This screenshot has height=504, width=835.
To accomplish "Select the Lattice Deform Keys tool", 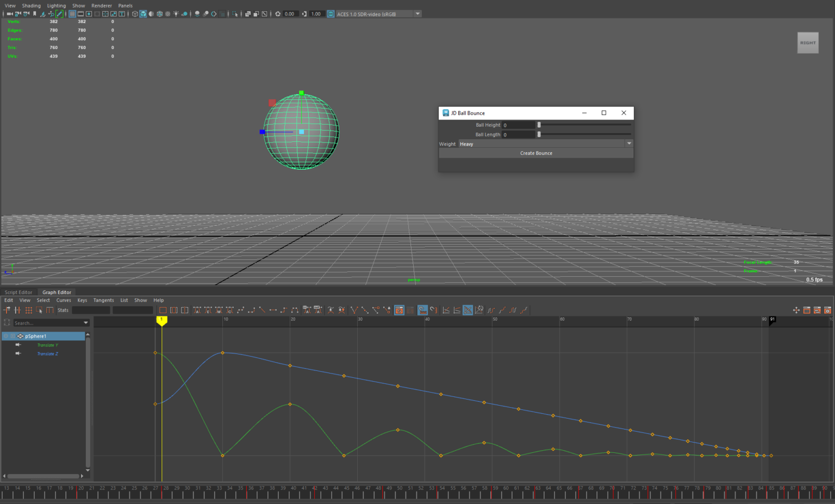I will click(28, 310).
